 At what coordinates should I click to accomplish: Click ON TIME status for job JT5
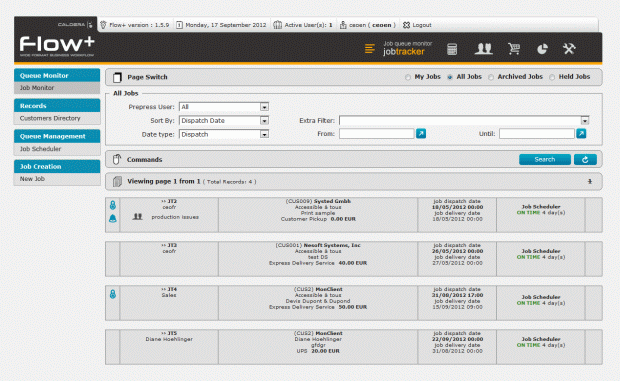pyautogui.click(x=528, y=345)
